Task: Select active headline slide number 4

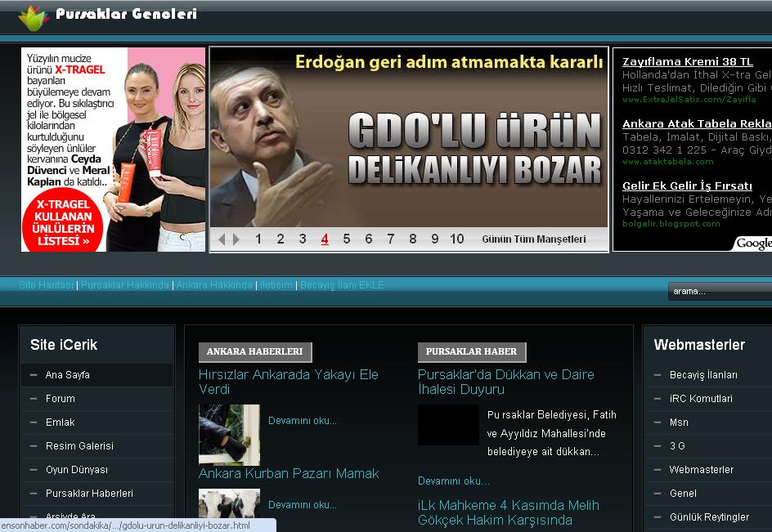Action: 325,239
